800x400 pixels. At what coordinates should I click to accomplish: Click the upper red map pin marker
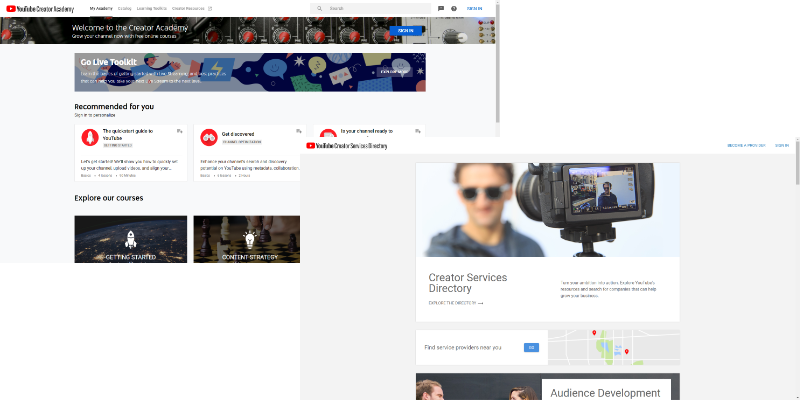tap(594, 333)
